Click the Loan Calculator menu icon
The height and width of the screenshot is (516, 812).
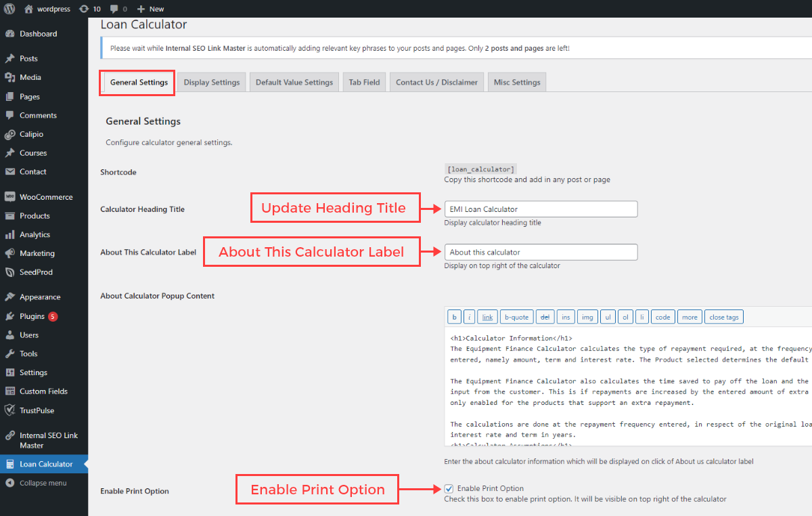(9, 464)
